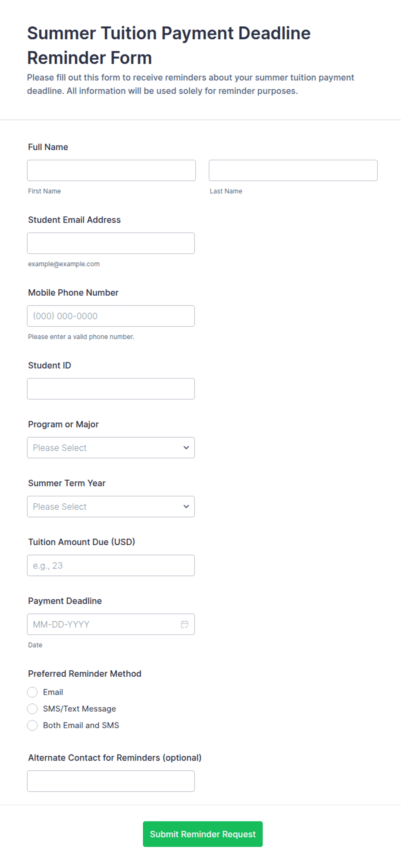Expand the Summer Term Year dropdown
401x868 pixels.
pos(111,507)
